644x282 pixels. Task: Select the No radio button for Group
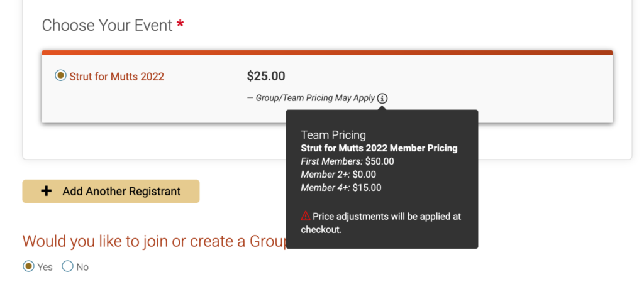tap(67, 266)
